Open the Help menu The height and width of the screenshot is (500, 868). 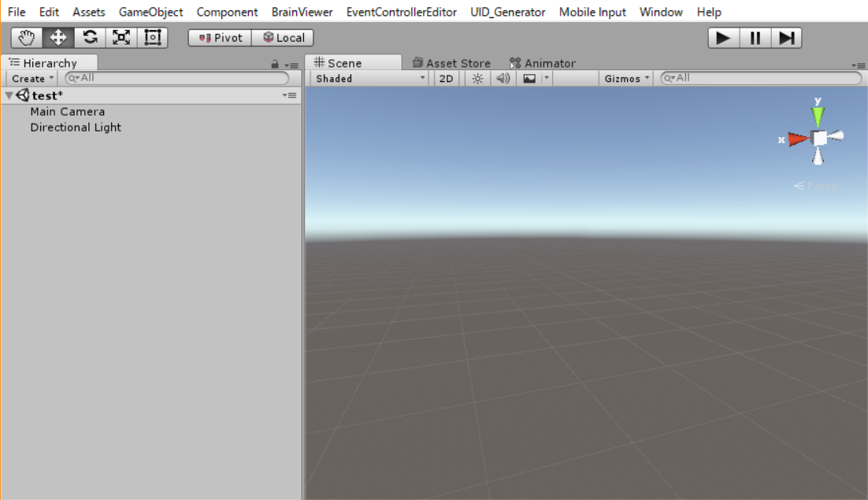709,12
